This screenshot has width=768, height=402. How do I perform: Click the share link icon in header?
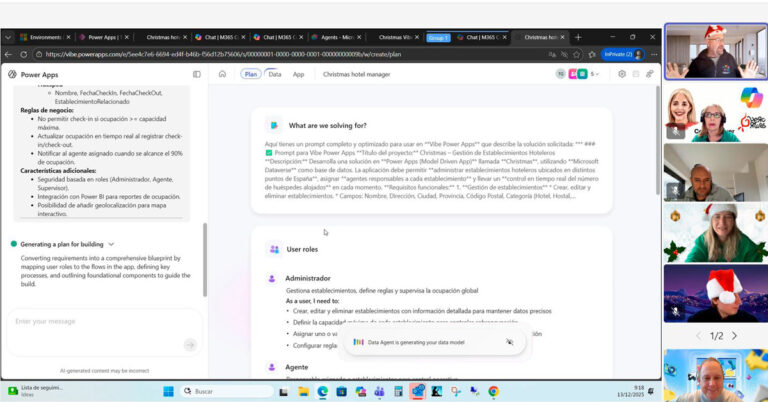[x=649, y=74]
